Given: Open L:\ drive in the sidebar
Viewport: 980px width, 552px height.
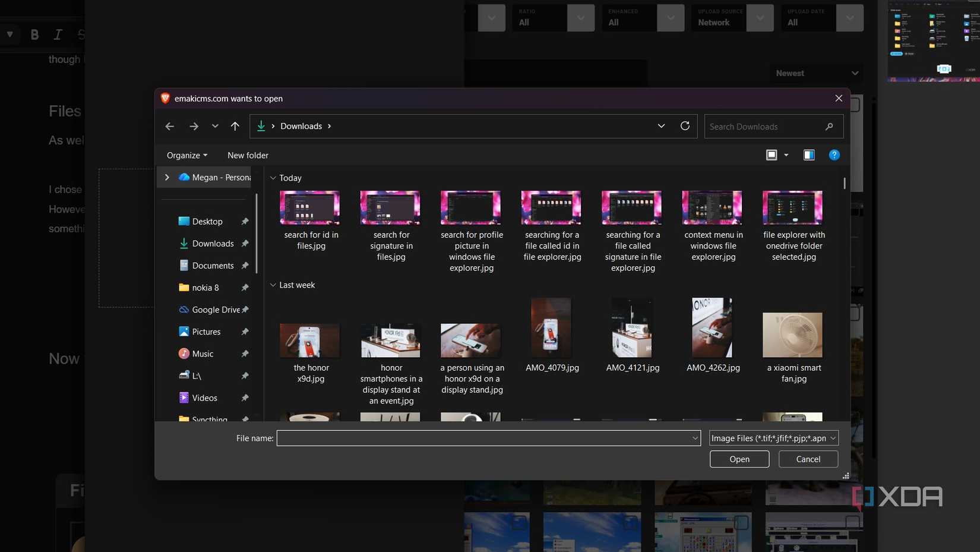Looking at the screenshot, I should 197,376.
